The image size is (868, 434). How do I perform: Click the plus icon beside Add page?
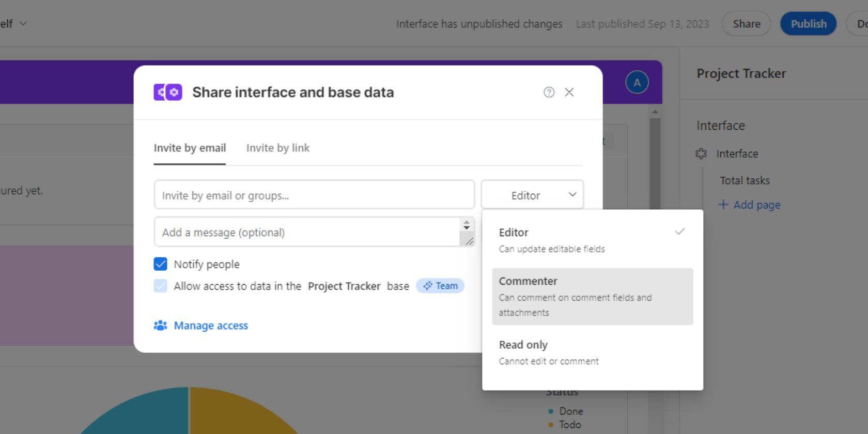(x=723, y=205)
